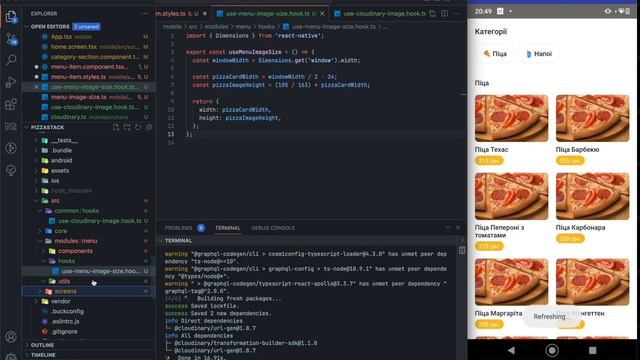
Task: Refresh the PIZZASTACK explorer tree
Action: [138, 127]
